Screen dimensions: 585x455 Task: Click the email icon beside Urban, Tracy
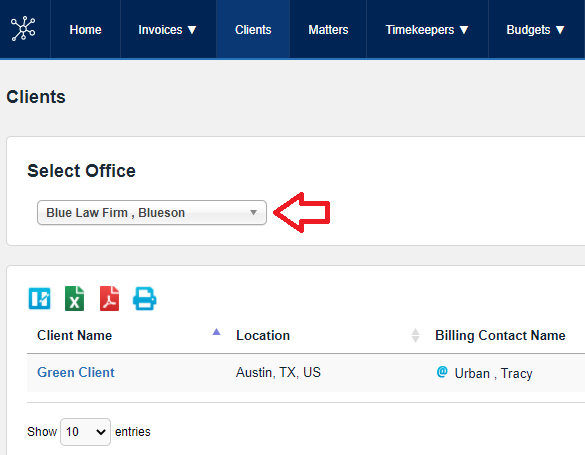tap(442, 372)
